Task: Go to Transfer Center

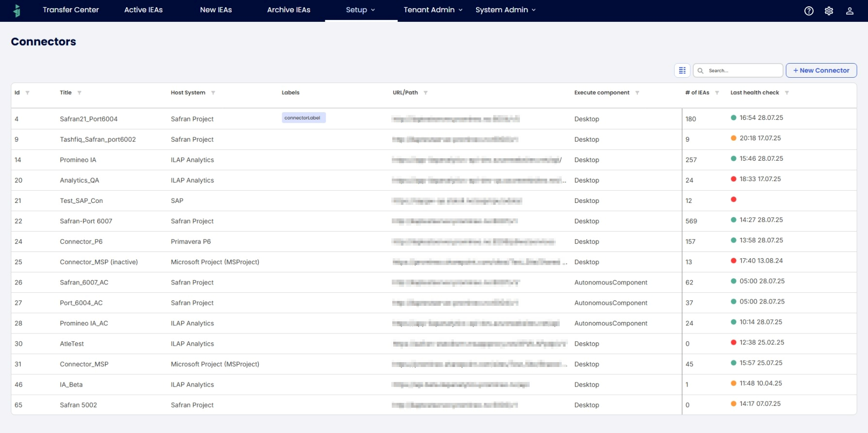Action: pyautogui.click(x=71, y=10)
